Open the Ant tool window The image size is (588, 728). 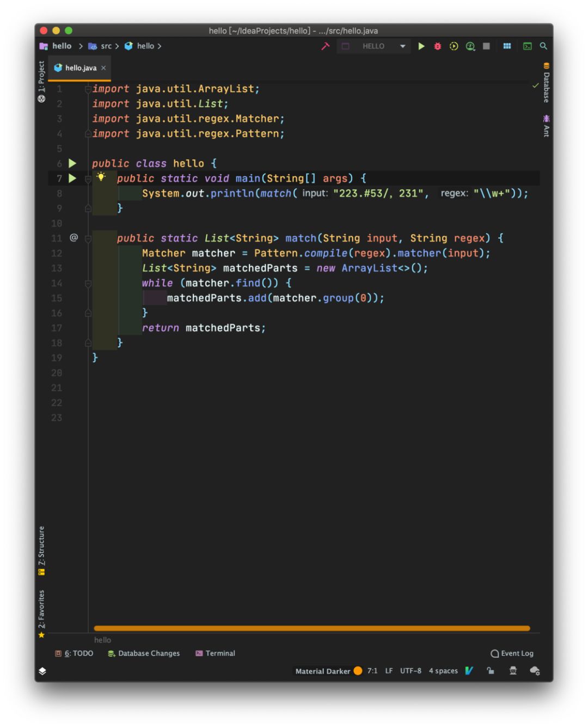(x=546, y=126)
